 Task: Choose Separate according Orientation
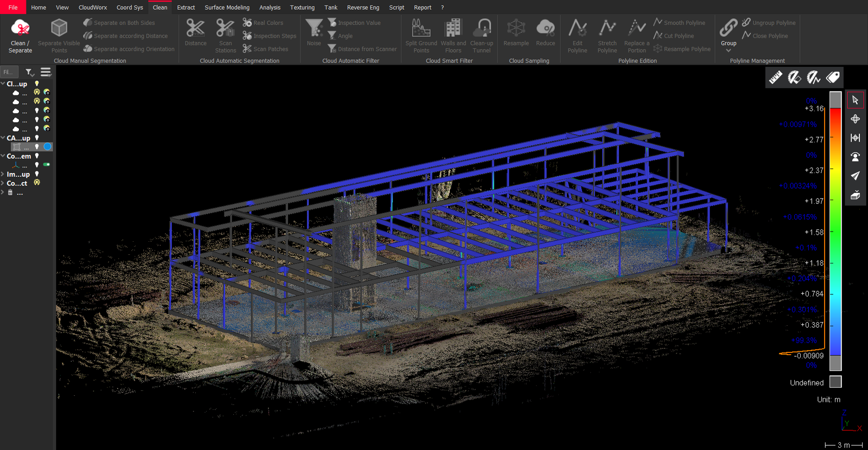(x=129, y=49)
